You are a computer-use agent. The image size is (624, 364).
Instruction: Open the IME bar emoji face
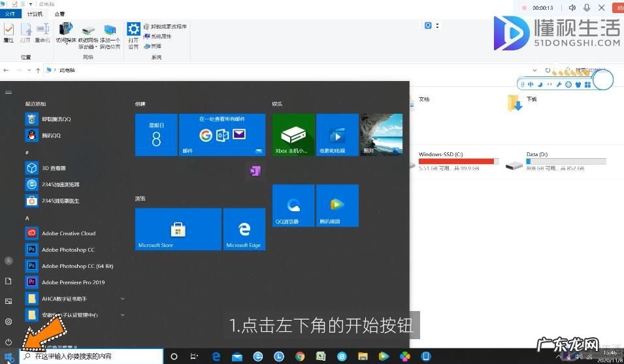(568, 84)
